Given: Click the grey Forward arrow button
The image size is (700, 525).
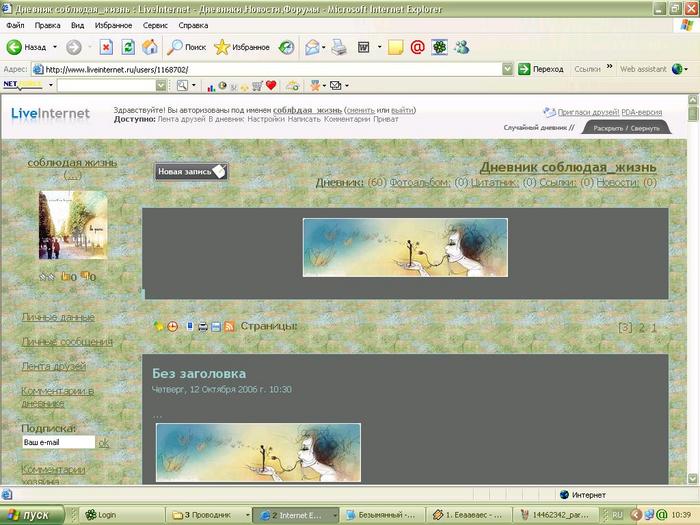Looking at the screenshot, I should 74,47.
